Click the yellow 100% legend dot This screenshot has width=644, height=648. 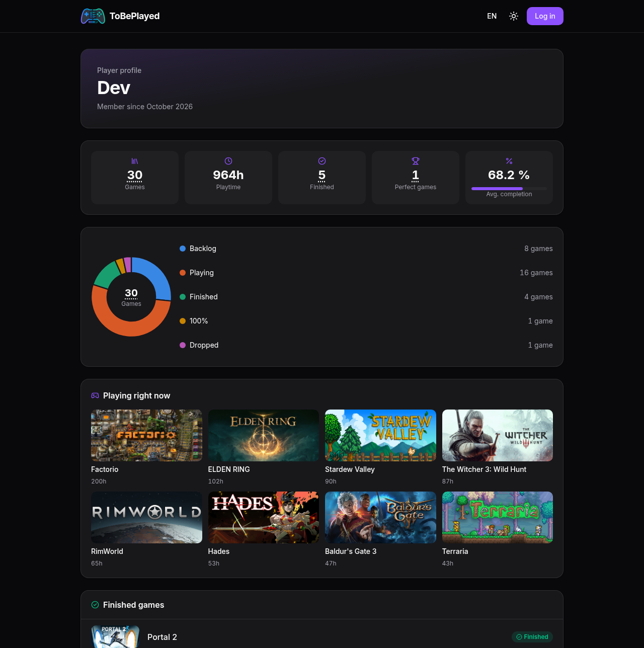[183, 321]
